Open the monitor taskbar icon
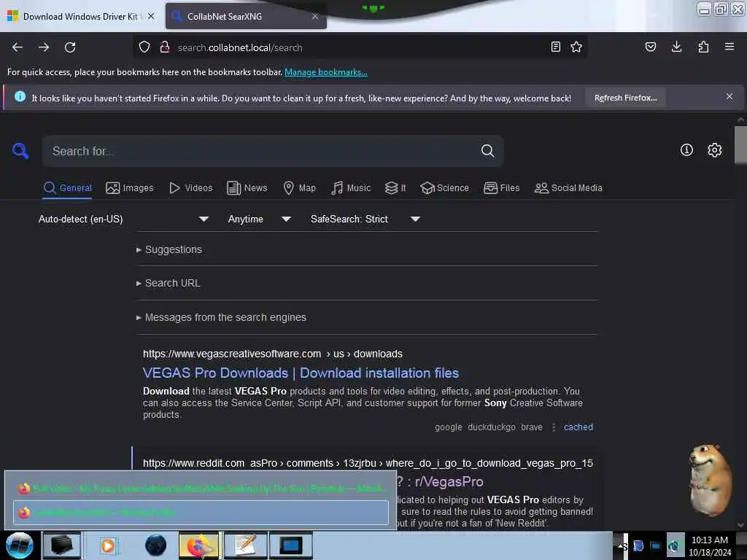 coord(291,545)
